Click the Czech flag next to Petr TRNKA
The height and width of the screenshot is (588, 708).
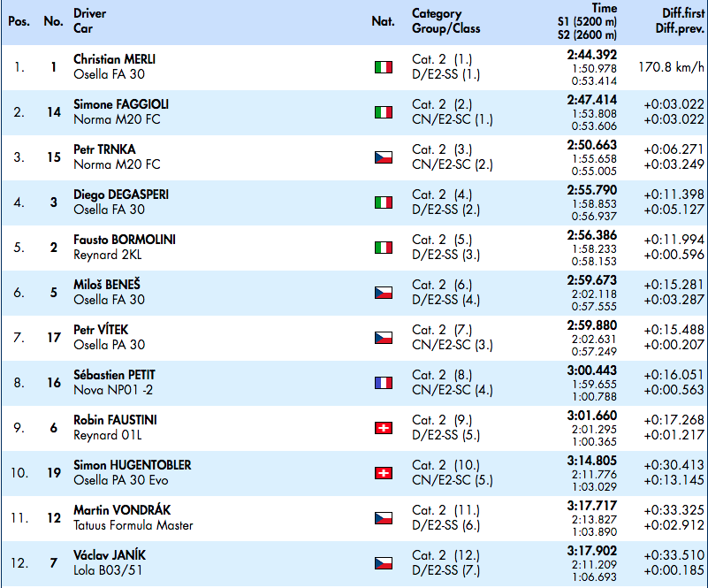click(x=384, y=157)
